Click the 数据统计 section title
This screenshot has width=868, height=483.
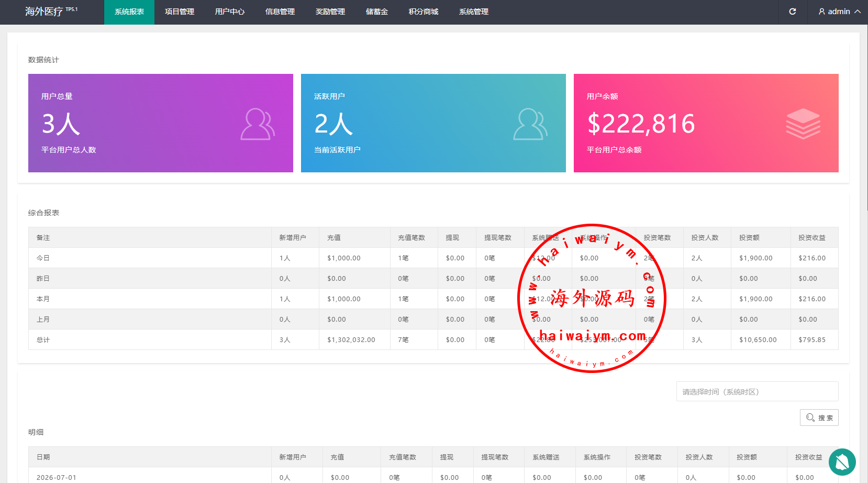[43, 60]
